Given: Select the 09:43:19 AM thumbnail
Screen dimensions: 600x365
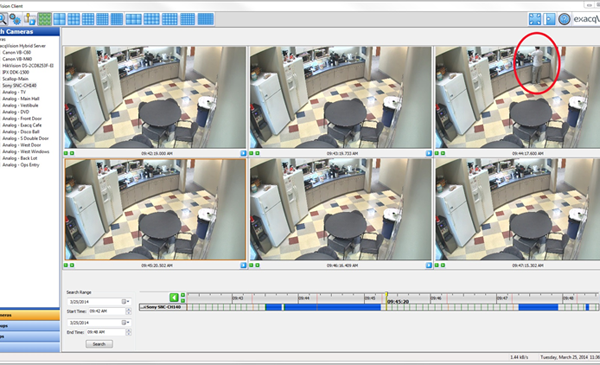Looking at the screenshot, I should pyautogui.click(x=341, y=97).
